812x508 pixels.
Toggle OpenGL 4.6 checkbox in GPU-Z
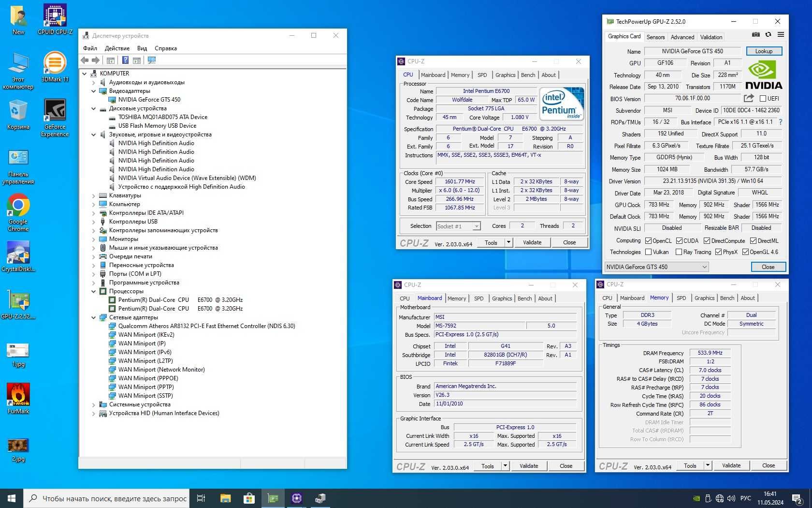tap(745, 252)
